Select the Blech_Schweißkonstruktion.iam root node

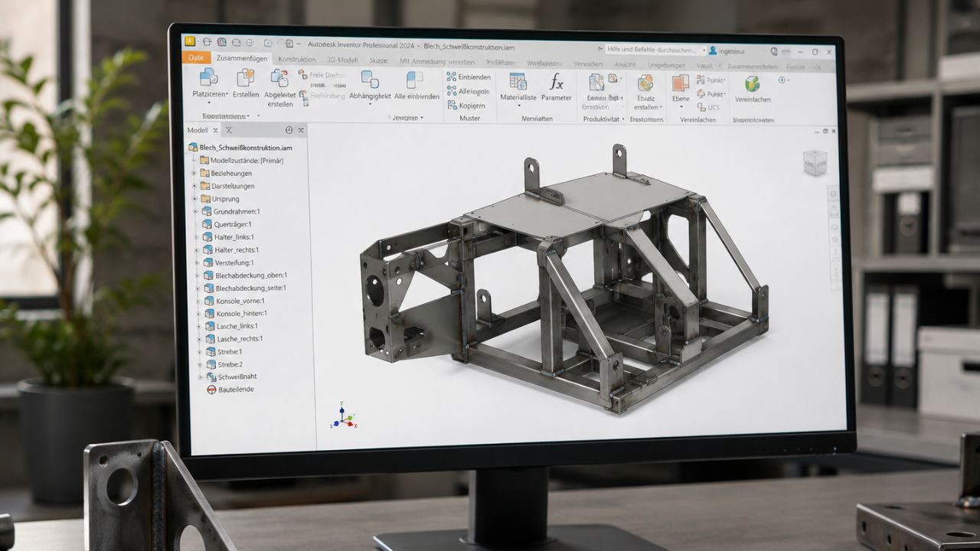(240, 148)
